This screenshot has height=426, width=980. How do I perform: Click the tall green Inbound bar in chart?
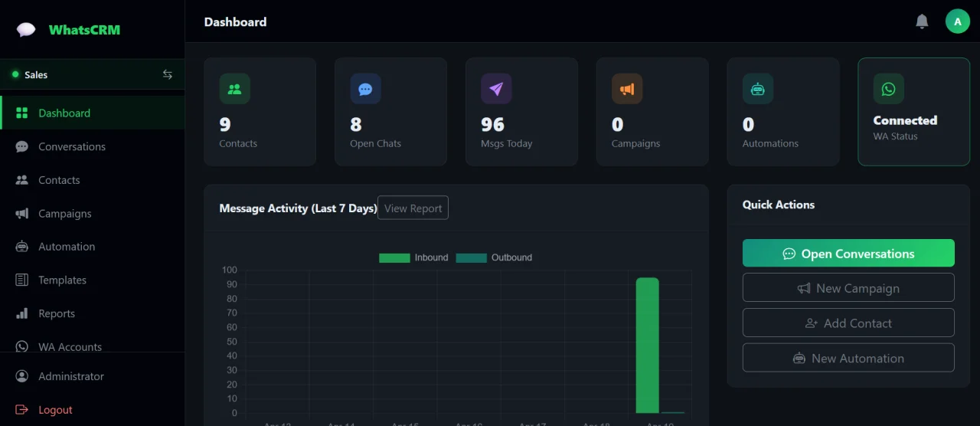[x=647, y=345]
